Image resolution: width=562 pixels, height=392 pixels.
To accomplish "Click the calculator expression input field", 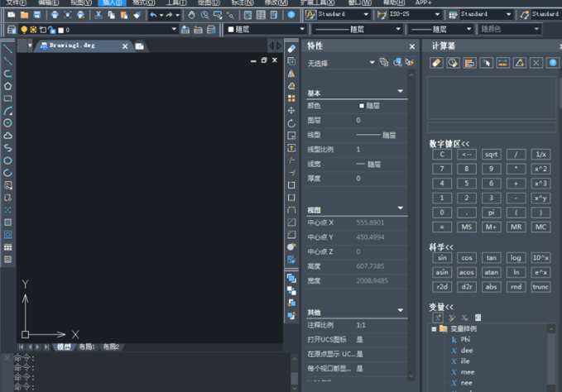I will tap(492, 127).
